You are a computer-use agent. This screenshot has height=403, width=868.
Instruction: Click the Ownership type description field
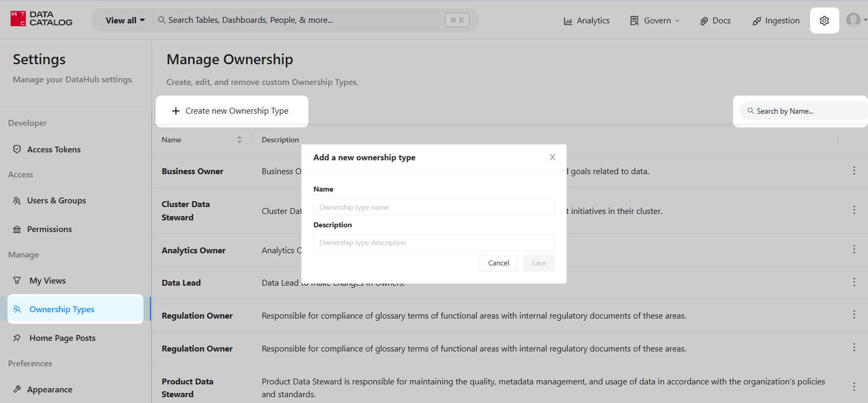click(x=433, y=243)
